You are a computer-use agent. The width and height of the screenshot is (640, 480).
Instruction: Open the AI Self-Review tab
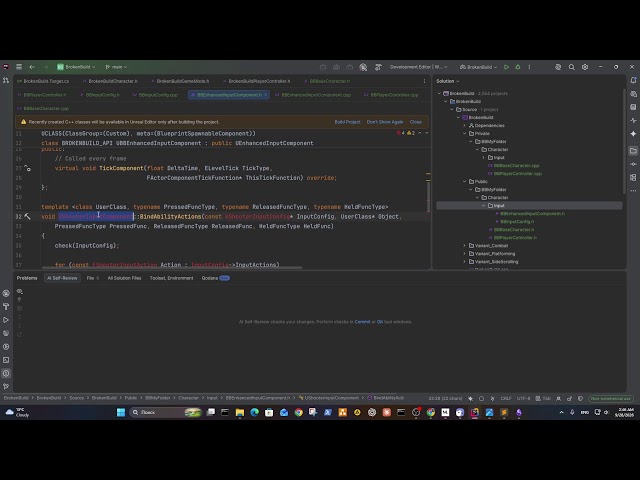(62, 278)
